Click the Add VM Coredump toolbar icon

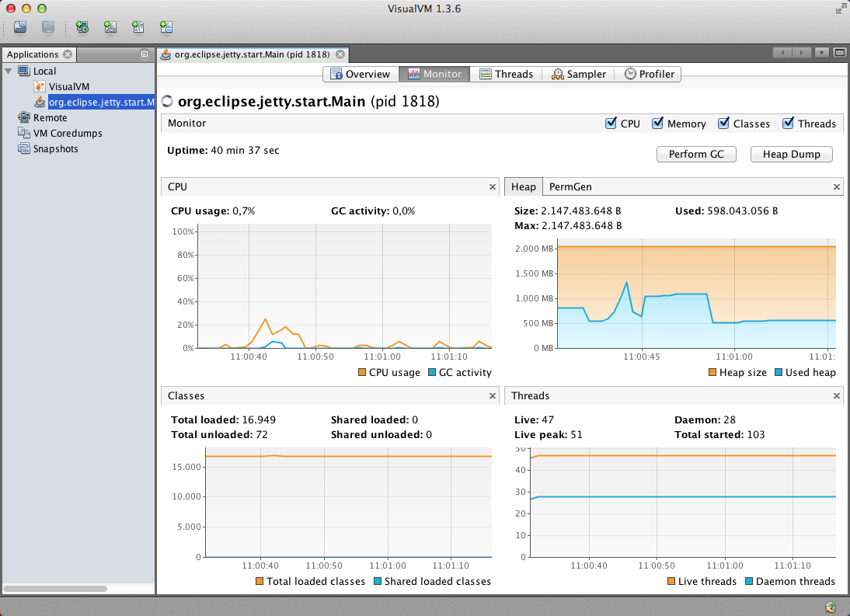pos(138,26)
